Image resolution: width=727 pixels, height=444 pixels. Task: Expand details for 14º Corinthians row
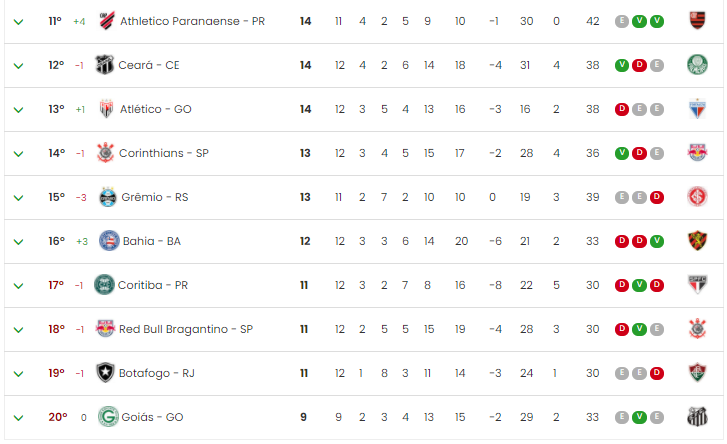click(x=18, y=154)
